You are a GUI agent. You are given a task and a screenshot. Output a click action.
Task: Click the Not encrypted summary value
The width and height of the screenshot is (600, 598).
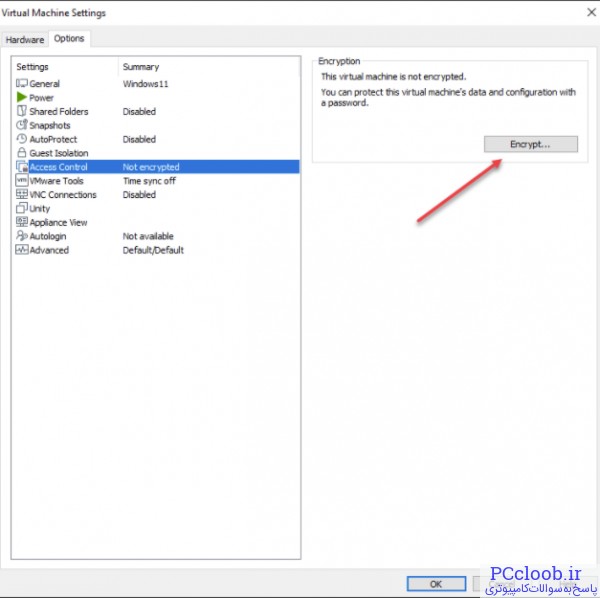(151, 167)
